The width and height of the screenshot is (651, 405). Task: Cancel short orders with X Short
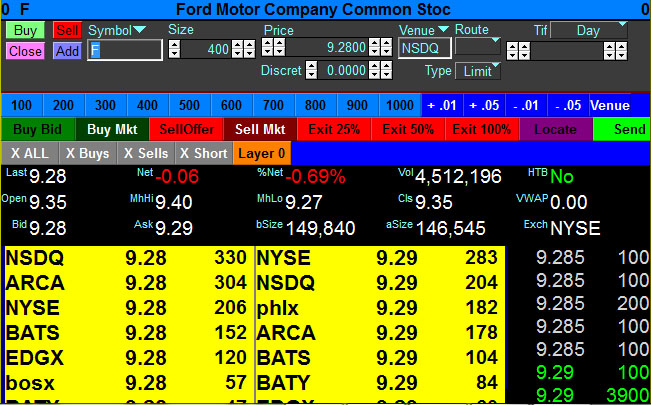[x=204, y=153]
